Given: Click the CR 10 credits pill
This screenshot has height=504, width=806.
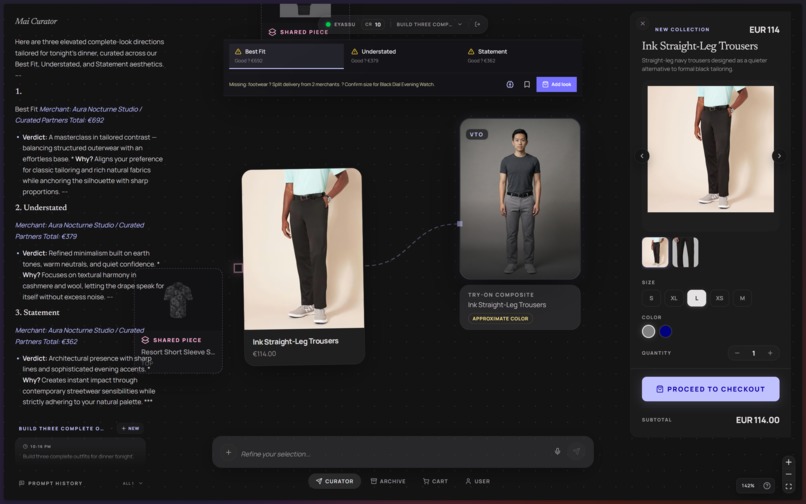Looking at the screenshot, I should tap(373, 24).
